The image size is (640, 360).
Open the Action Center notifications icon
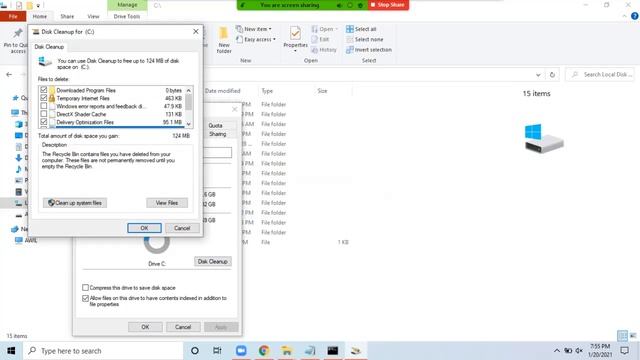click(x=624, y=351)
